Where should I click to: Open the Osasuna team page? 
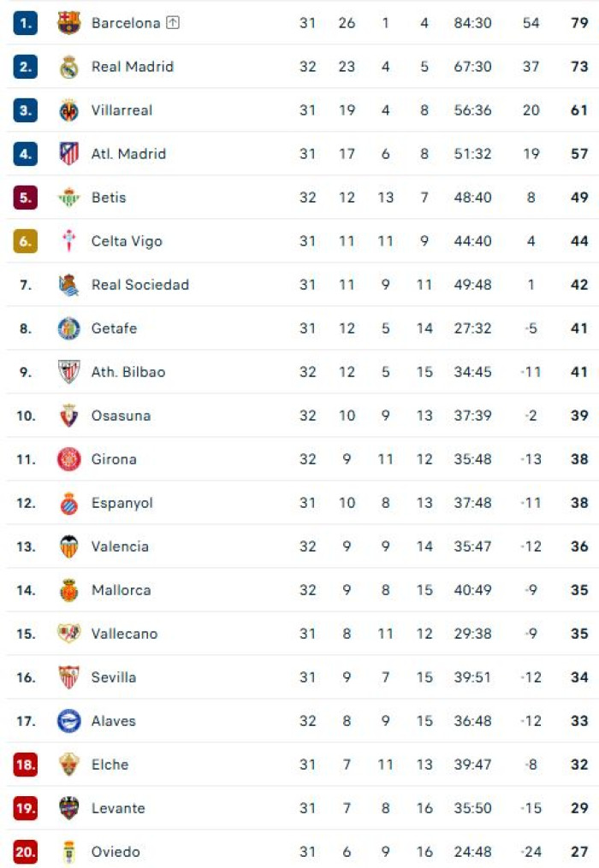click(x=121, y=416)
